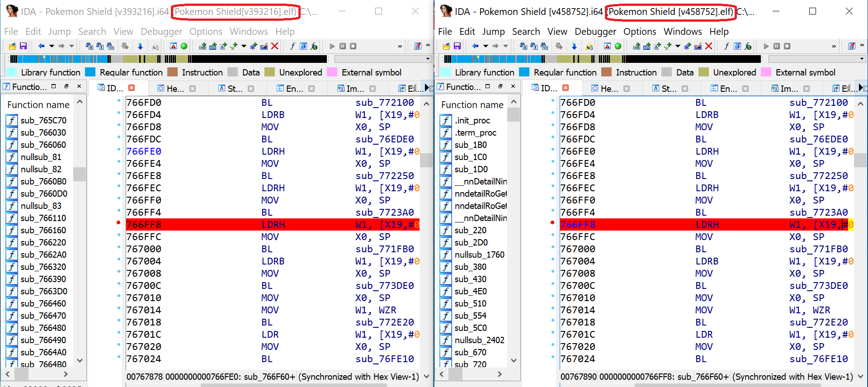Click debugger Stop icon in left IDA window
The height and width of the screenshot is (387, 868).
tap(353, 46)
